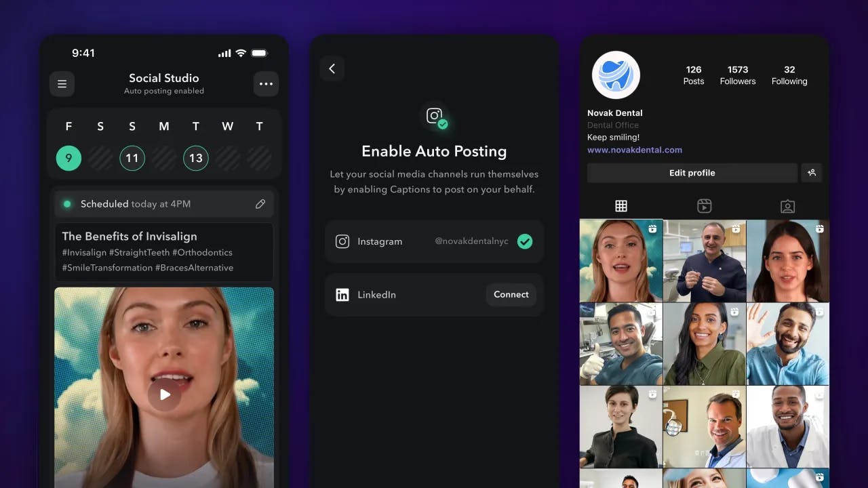The height and width of the screenshot is (488, 868).
Task: Click the #SmileTransformation hashtag
Action: pyautogui.click(x=107, y=268)
